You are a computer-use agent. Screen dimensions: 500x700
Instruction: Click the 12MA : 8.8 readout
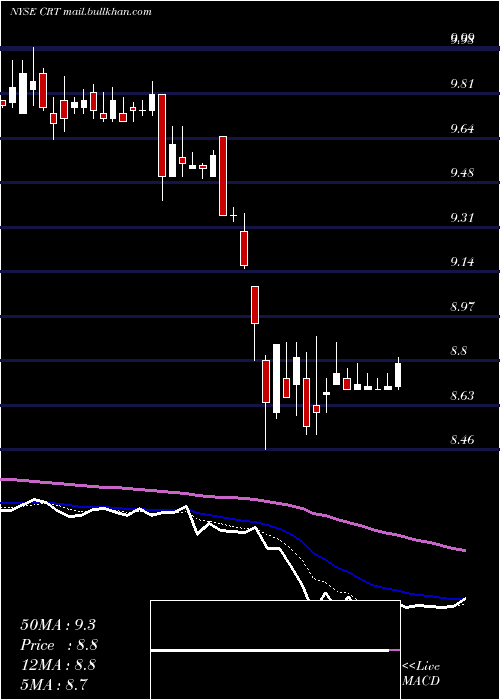(x=58, y=665)
